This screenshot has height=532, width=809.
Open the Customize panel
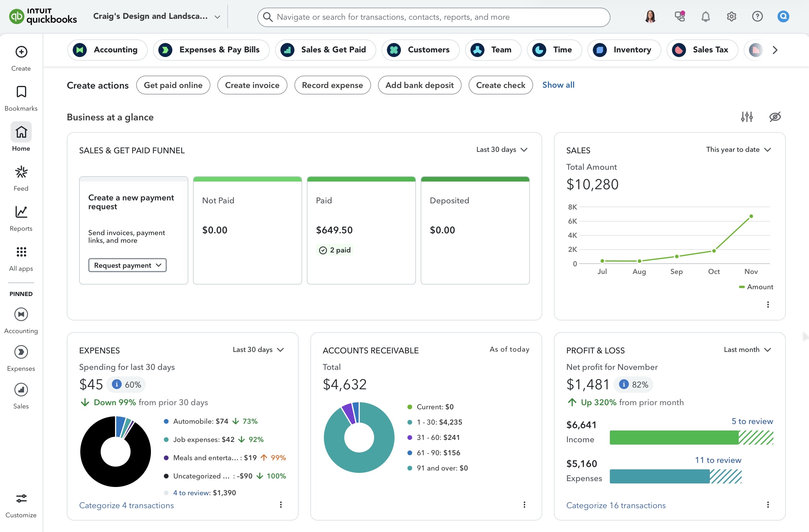[21, 498]
